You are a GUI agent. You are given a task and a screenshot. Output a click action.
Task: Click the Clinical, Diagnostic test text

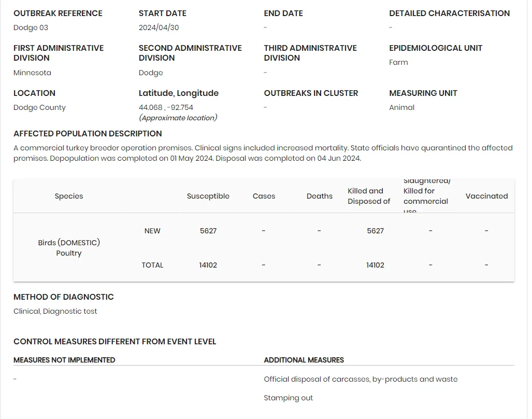pos(55,311)
